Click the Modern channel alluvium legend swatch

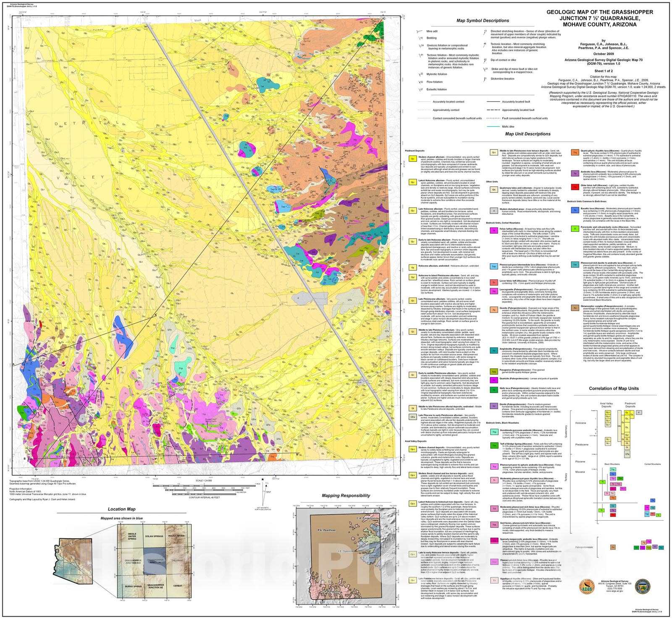[x=412, y=159]
